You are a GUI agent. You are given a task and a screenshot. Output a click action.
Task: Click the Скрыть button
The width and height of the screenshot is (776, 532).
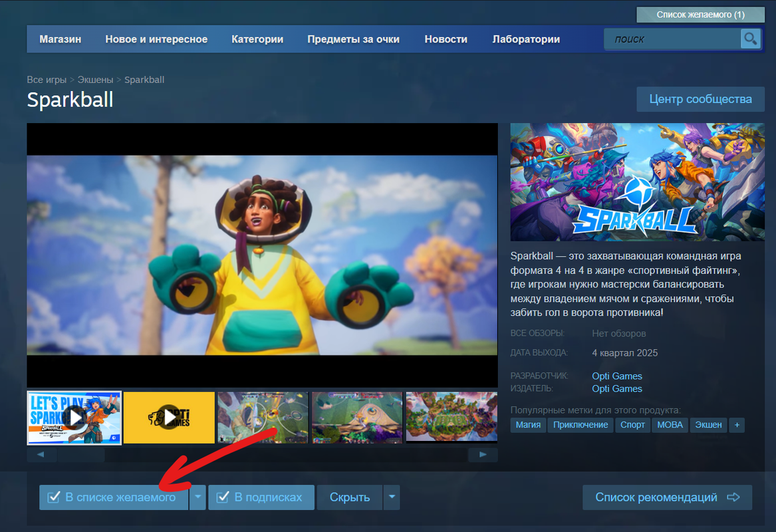pos(349,497)
